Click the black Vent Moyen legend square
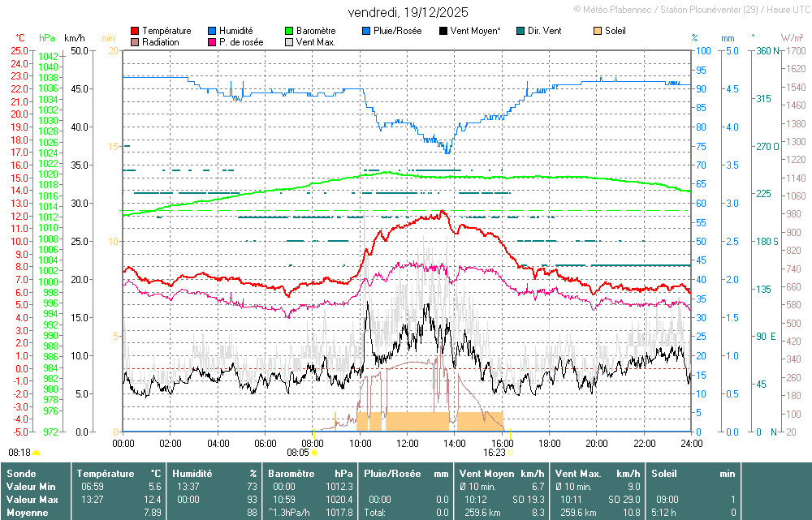Screen dimensions: 812x520 [x=443, y=31]
